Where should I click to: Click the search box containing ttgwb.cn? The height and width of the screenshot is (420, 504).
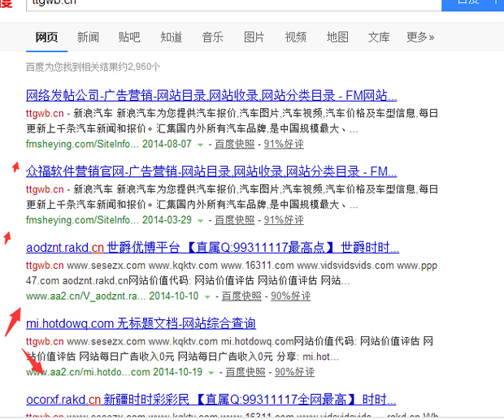pos(233,4)
